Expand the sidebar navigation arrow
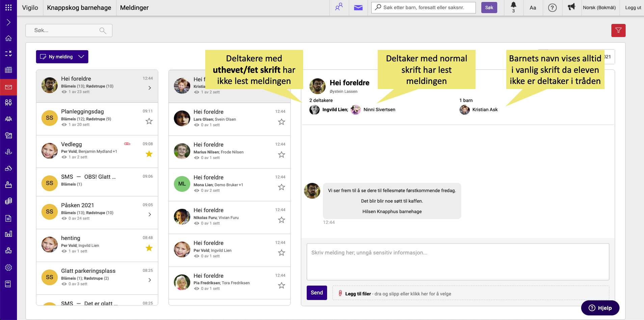 [8, 23]
